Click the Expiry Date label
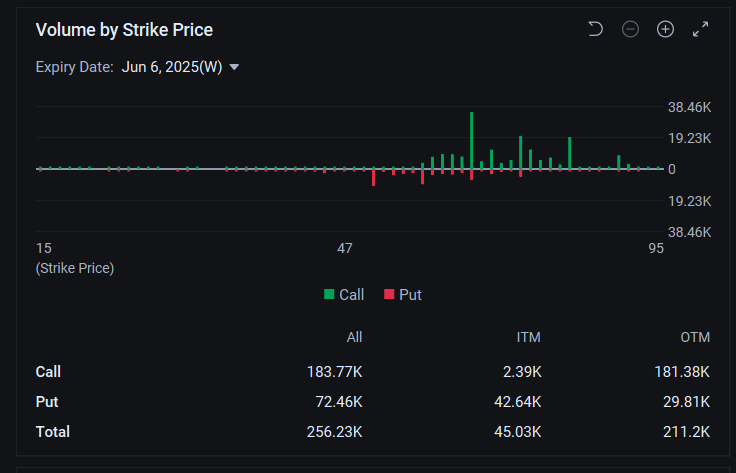 [x=75, y=67]
